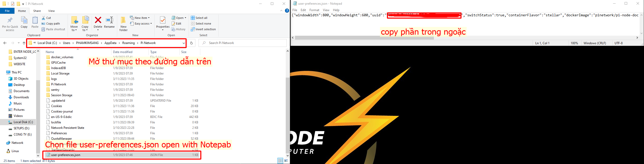Click the red Delete icon
This screenshot has width=644, height=164.
98,20
